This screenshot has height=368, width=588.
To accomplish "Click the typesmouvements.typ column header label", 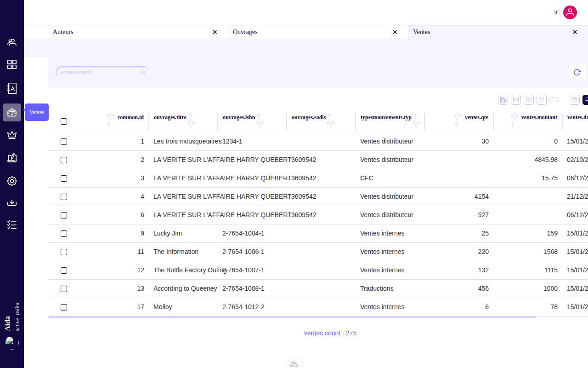I will (386, 117).
